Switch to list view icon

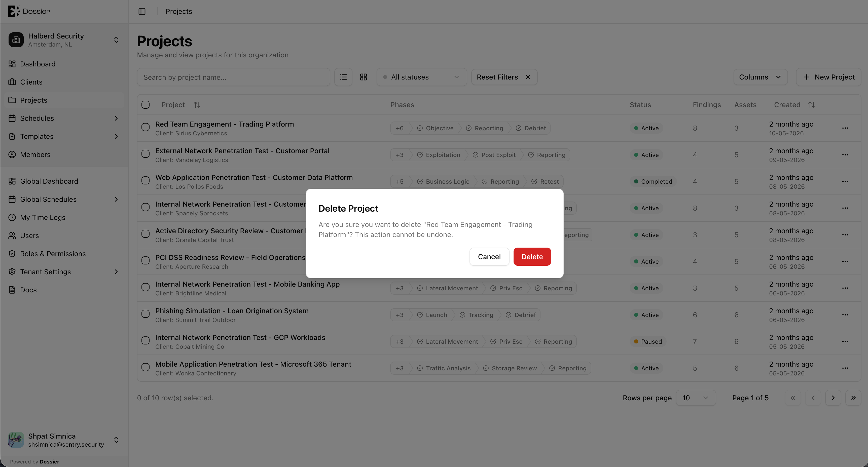coord(343,77)
